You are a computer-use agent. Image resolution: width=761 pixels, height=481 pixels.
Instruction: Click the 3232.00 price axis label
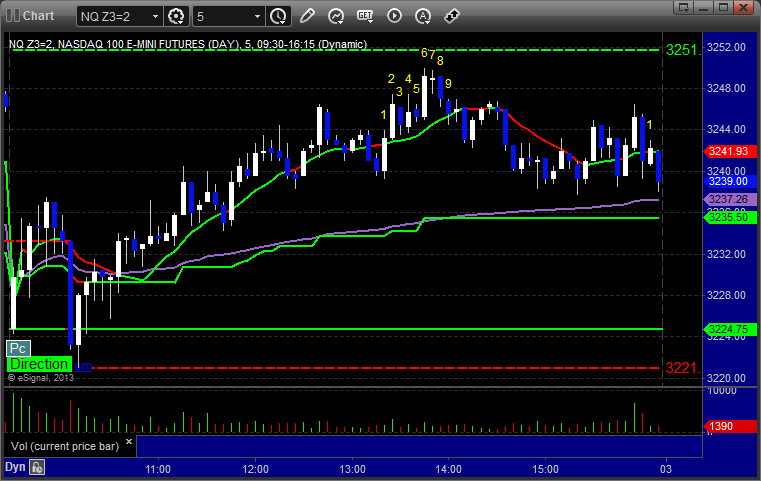click(x=726, y=254)
